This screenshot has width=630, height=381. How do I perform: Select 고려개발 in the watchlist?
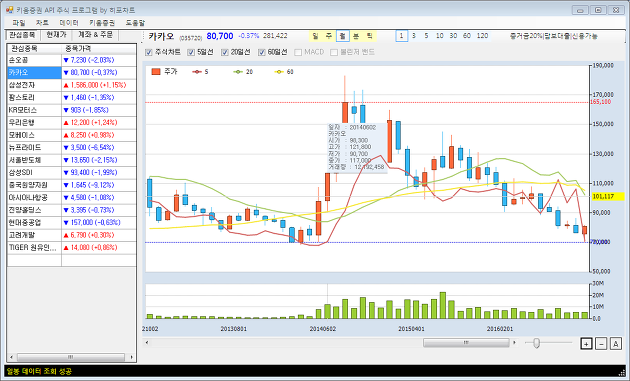35,235
